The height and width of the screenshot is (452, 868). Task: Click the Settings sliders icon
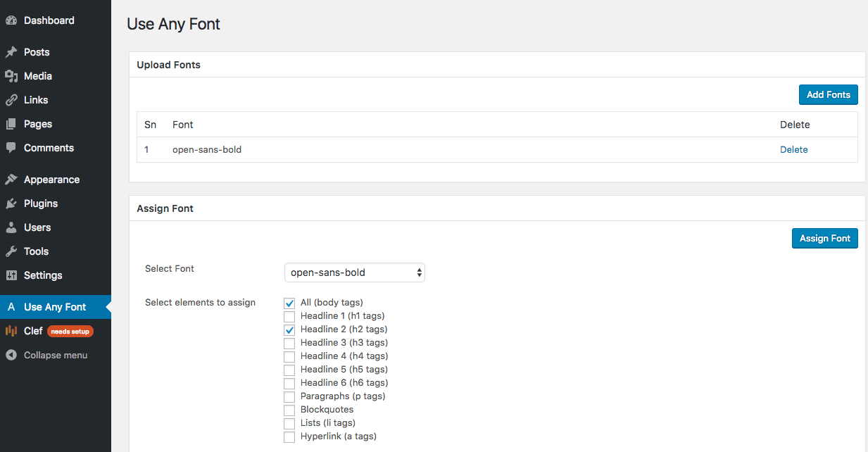[11, 275]
